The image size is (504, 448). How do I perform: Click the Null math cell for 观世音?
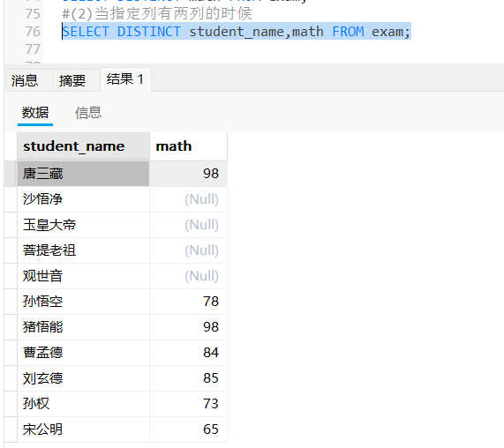click(x=188, y=276)
